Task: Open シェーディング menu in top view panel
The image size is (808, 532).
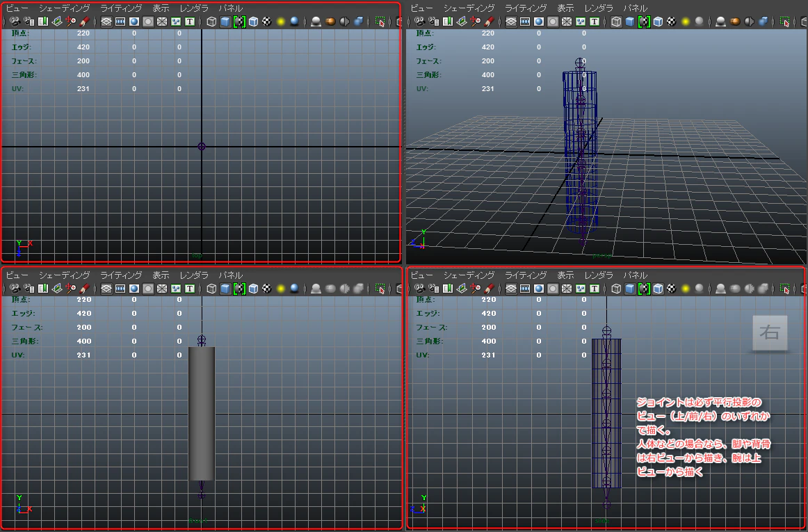Action: [65, 8]
